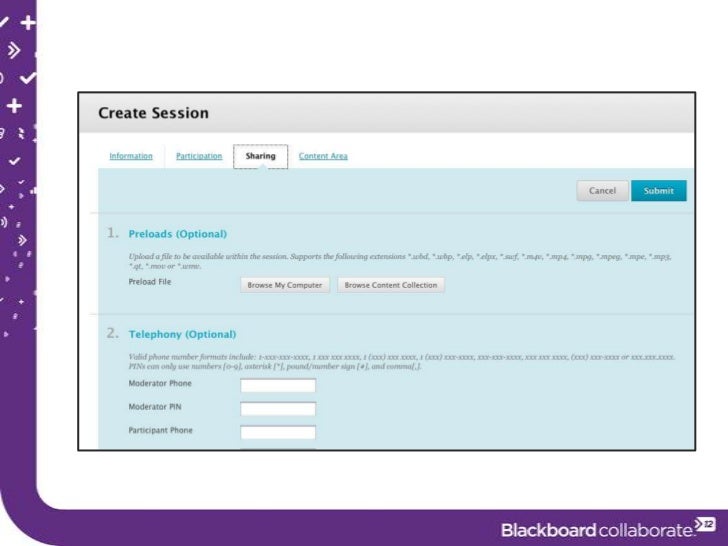This screenshot has height=546, width=728.
Task: Go to the Content Area tab
Action: tap(323, 156)
